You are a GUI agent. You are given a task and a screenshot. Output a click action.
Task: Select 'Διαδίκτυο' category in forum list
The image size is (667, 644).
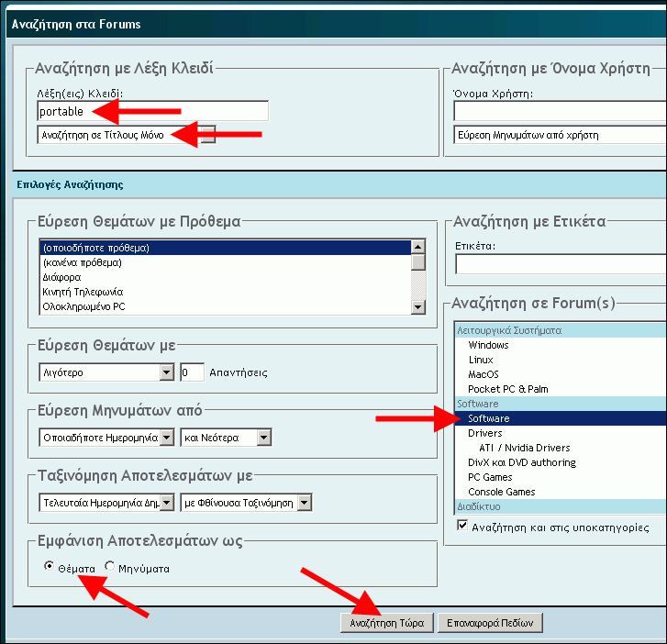[x=561, y=506]
